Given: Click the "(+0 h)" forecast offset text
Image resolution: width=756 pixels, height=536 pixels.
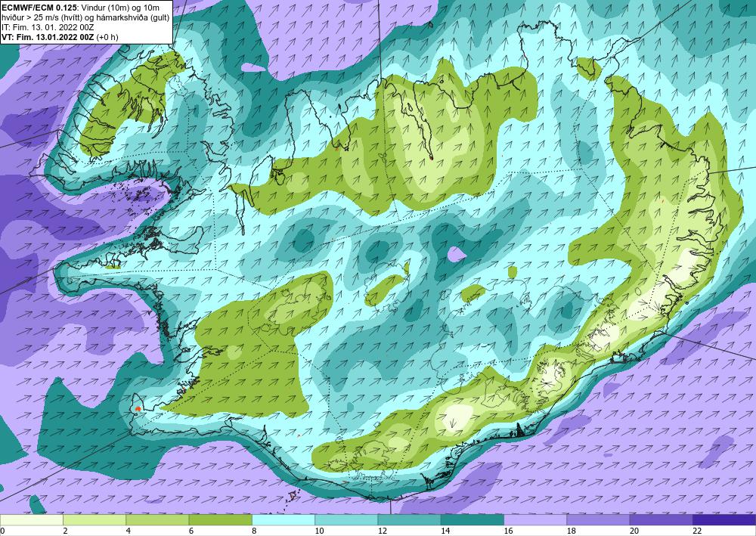Looking at the screenshot, I should [x=107, y=37].
